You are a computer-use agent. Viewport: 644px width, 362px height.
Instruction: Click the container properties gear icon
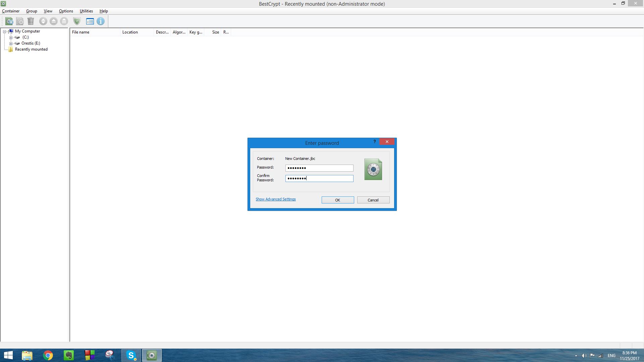20,21
